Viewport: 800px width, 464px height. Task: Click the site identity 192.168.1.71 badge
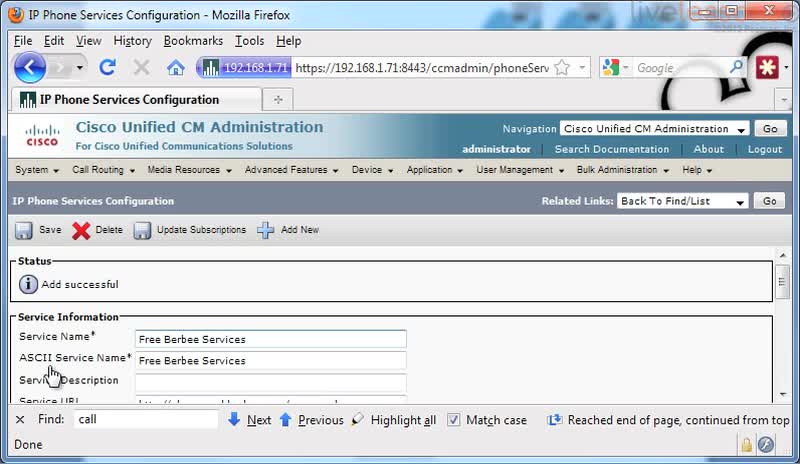[245, 67]
